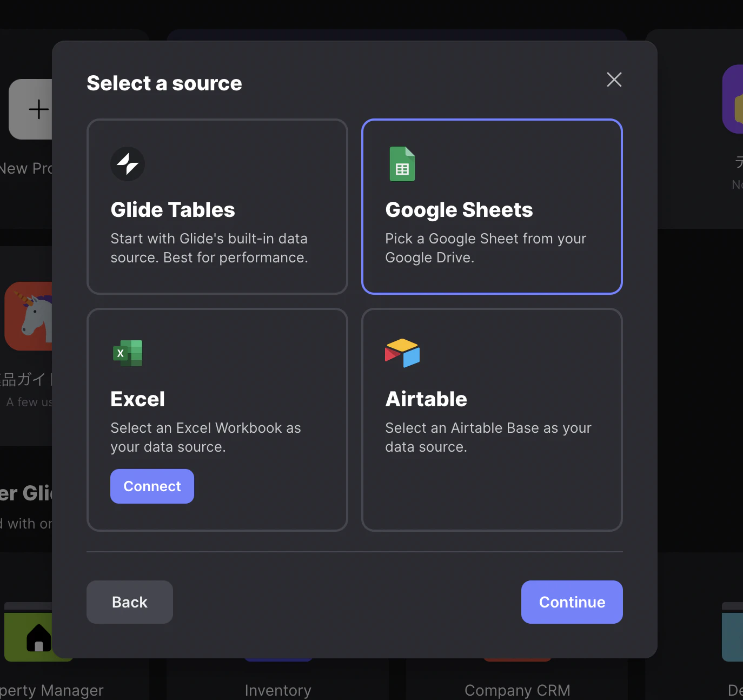Click the unicorn app icon in background

point(29,316)
